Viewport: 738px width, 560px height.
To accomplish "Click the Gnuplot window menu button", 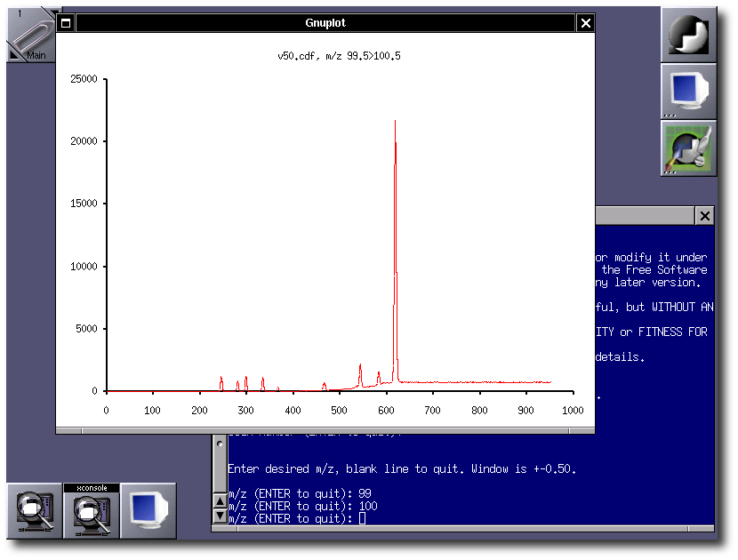I will coord(66,23).
